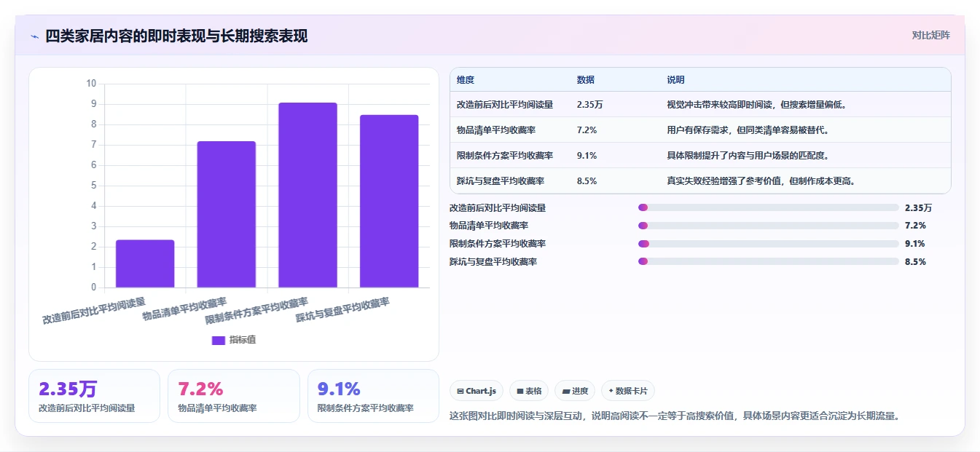Click description starting 视觉冲击带来较高即时阅读
The image size is (980, 452).
tap(756, 105)
